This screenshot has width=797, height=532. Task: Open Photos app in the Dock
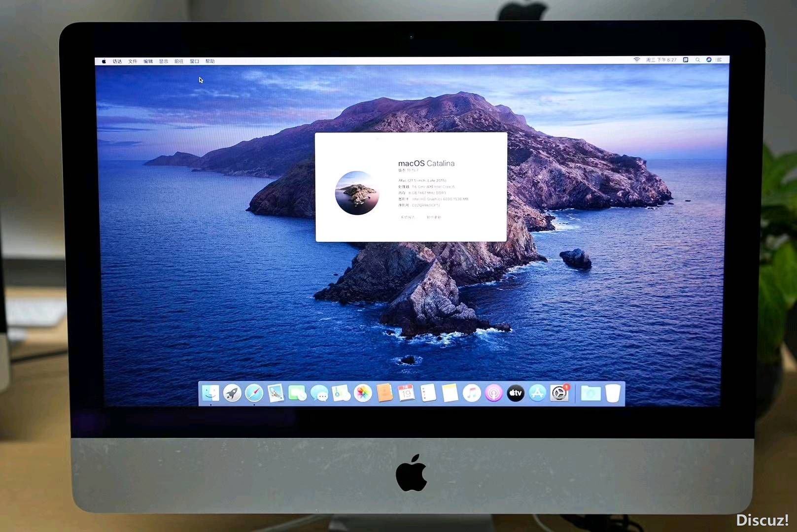point(363,393)
